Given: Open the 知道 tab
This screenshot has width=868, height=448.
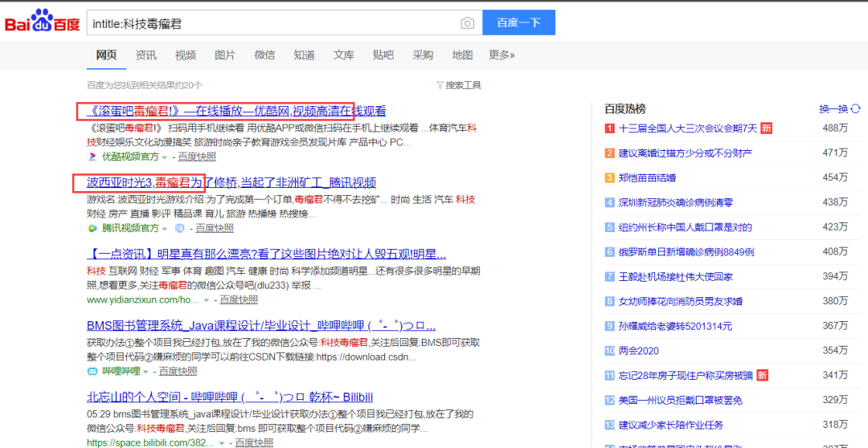Looking at the screenshot, I should point(304,55).
